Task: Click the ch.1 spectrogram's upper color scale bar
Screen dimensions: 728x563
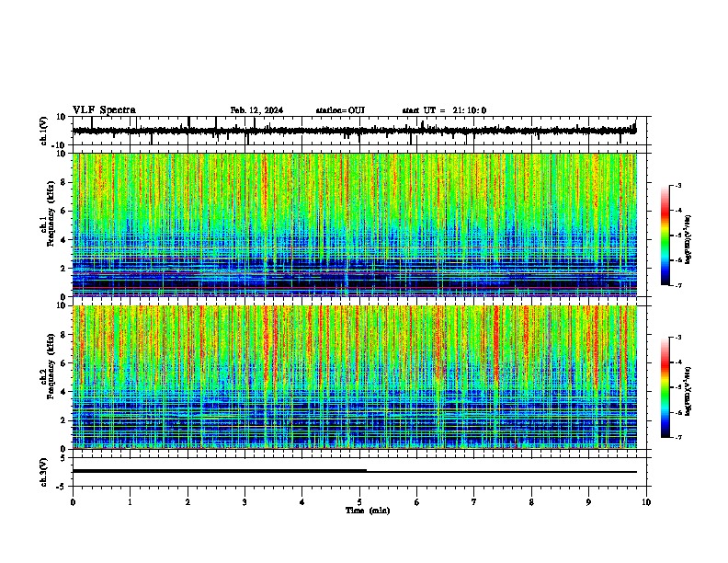Action: tap(665, 236)
